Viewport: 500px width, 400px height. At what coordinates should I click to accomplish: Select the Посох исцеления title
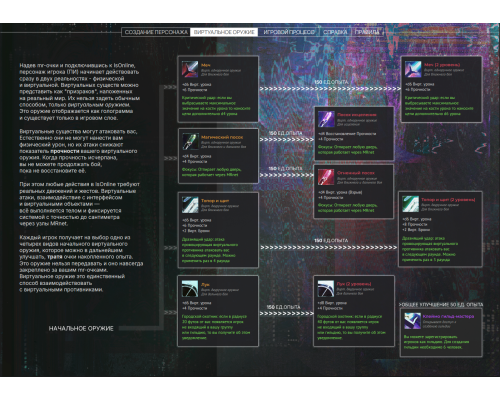[x=357, y=115]
